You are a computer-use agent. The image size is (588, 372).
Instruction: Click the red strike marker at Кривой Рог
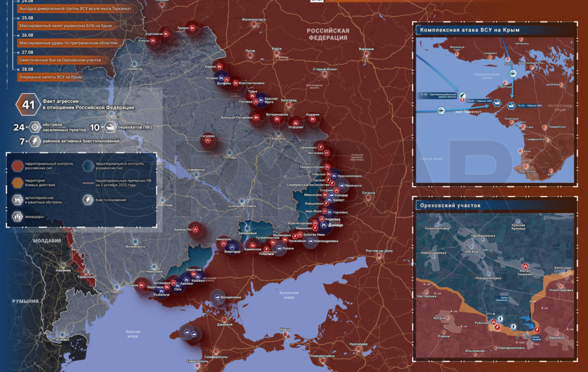[195, 229]
